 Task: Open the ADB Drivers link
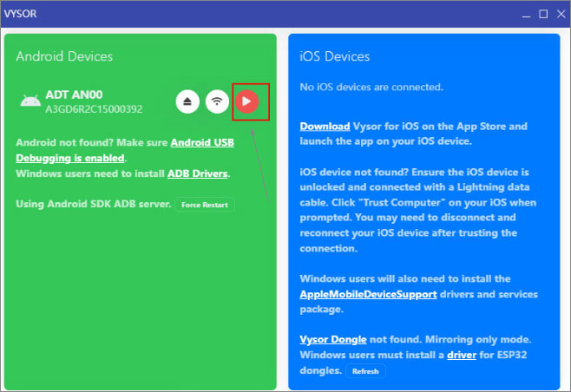tap(197, 173)
